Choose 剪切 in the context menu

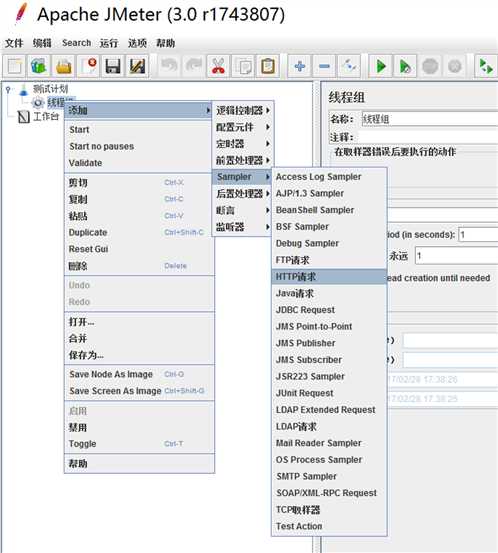pyautogui.click(x=139, y=182)
